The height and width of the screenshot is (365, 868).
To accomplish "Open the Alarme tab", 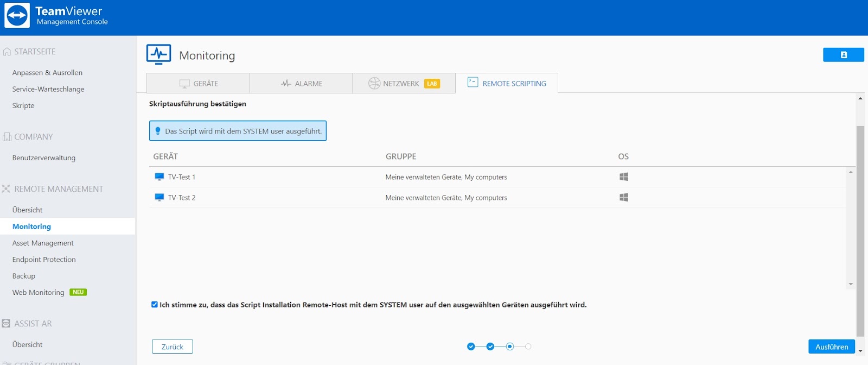I will click(x=301, y=84).
